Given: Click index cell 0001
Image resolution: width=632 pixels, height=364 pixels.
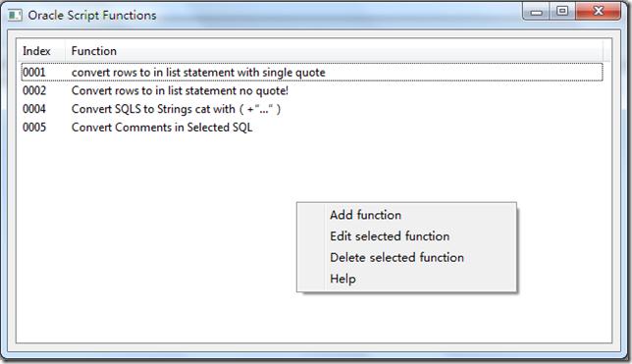Looking at the screenshot, I should [34, 73].
